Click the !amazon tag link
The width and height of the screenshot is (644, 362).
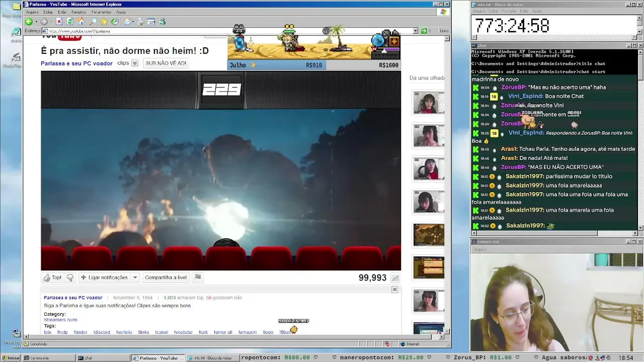pyautogui.click(x=248, y=332)
